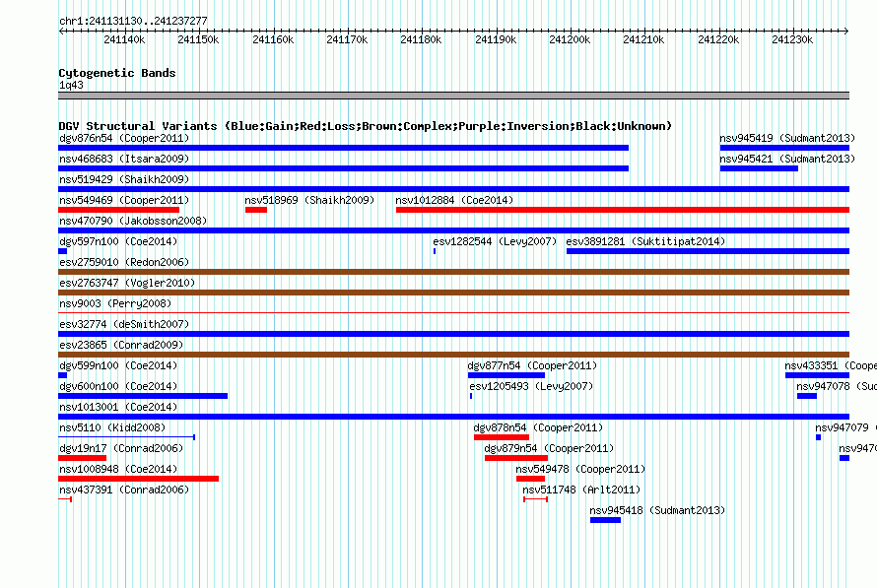Click esv2763747 (Vogler2010) label
The image size is (877, 588).
[x=127, y=283]
